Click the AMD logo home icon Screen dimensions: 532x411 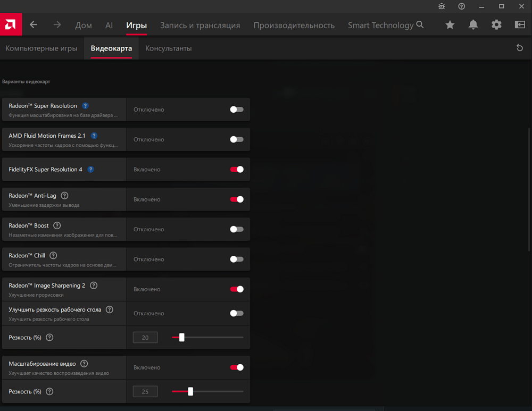click(11, 24)
